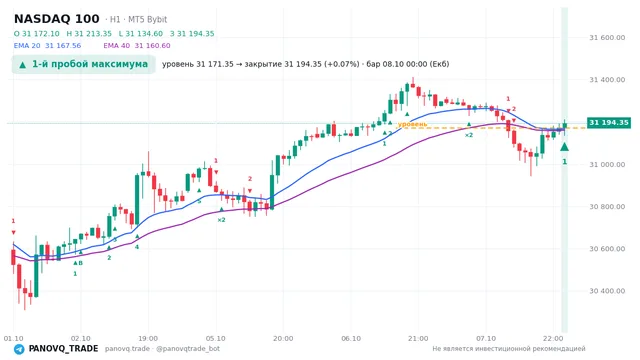Click the green '4' signal marker below the rally
640x360 pixels.
point(137,247)
